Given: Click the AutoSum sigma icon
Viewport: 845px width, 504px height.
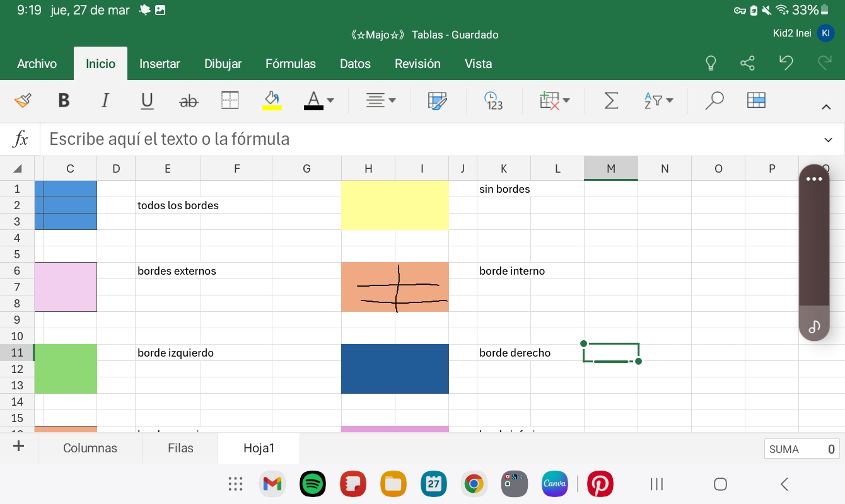Looking at the screenshot, I should click(x=611, y=100).
